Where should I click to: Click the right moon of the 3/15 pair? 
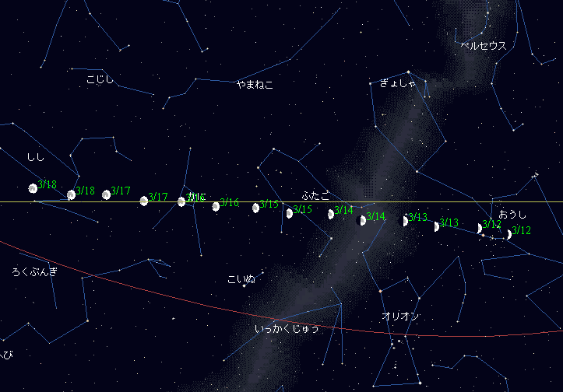coord(289,213)
